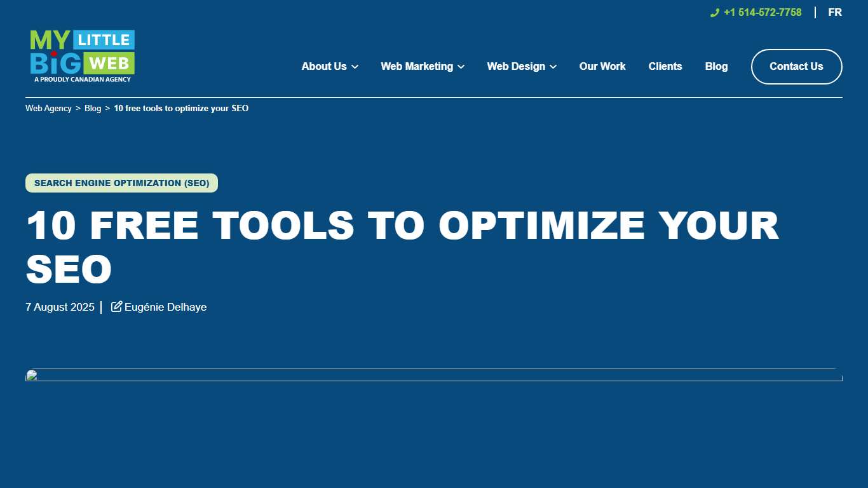Click the phone receiver icon in the header
This screenshot has height=488, width=868.
(714, 12)
